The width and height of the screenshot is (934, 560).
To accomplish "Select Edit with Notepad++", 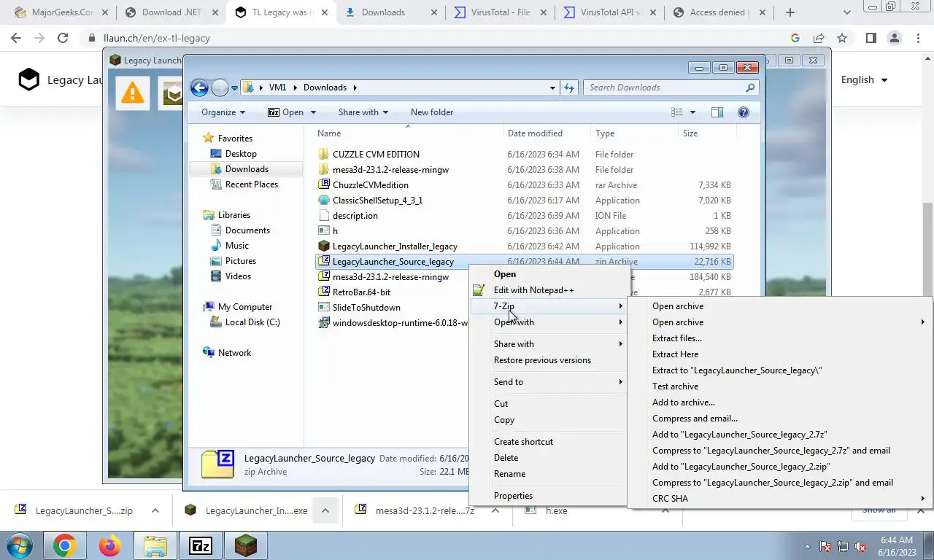I will pyautogui.click(x=533, y=290).
